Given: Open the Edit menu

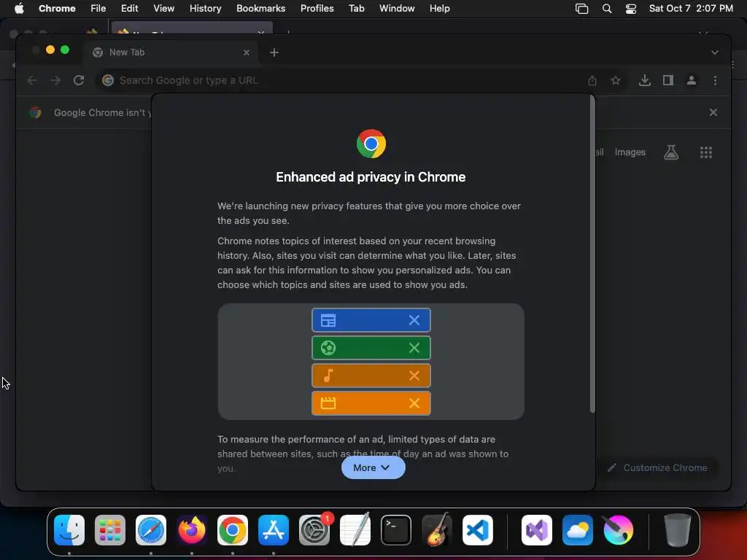Looking at the screenshot, I should [x=129, y=9].
